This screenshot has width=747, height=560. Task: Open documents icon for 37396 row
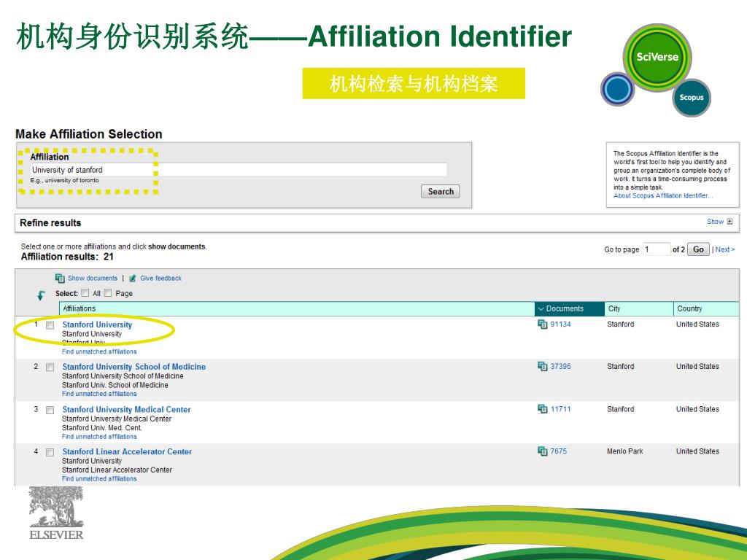tap(542, 366)
